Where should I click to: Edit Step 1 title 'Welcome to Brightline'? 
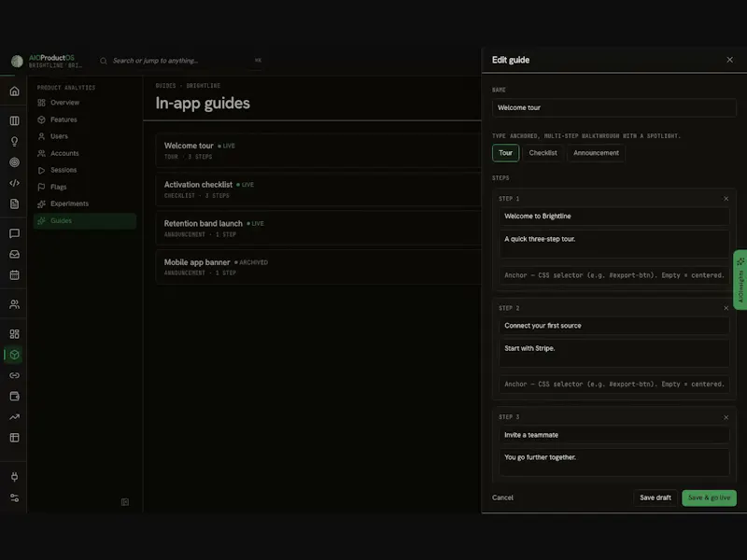point(614,217)
